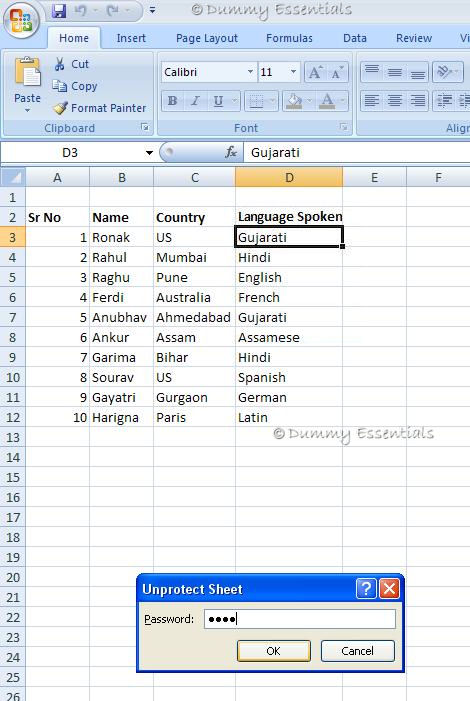Click the formula bar showing Gujarati
Image resolution: width=470 pixels, height=701 pixels.
pyautogui.click(x=357, y=152)
